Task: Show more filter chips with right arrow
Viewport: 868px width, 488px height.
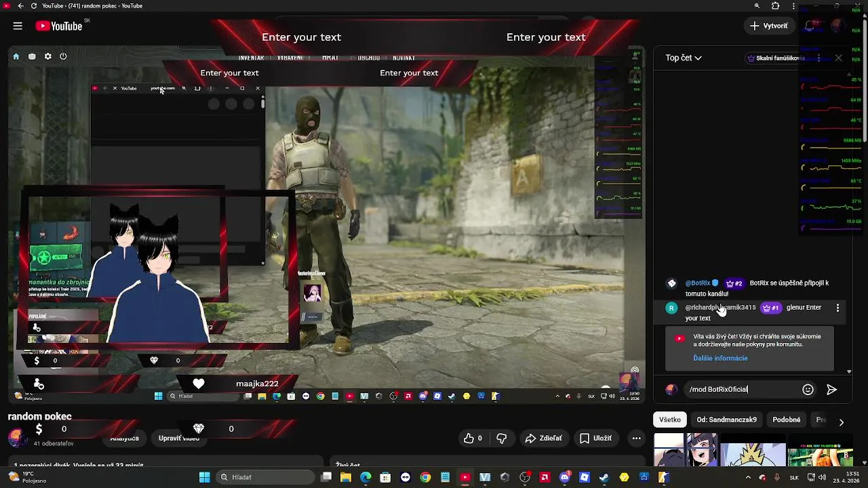Action: (x=842, y=422)
